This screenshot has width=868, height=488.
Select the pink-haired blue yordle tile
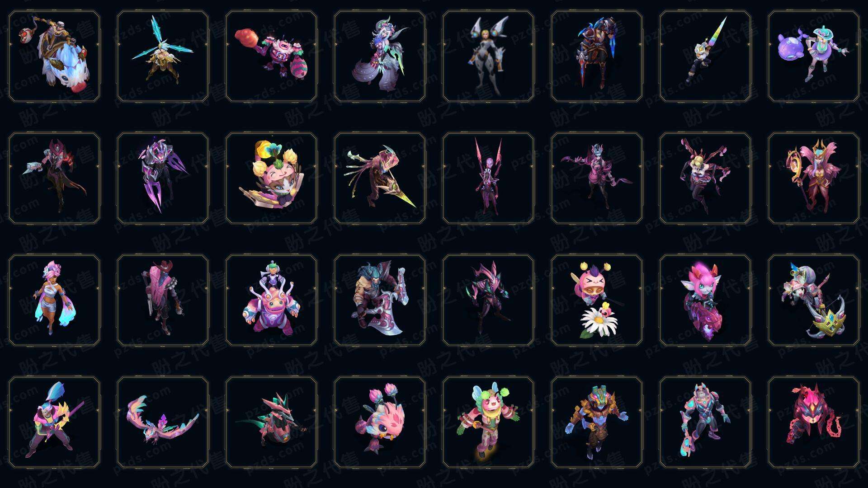705,300
